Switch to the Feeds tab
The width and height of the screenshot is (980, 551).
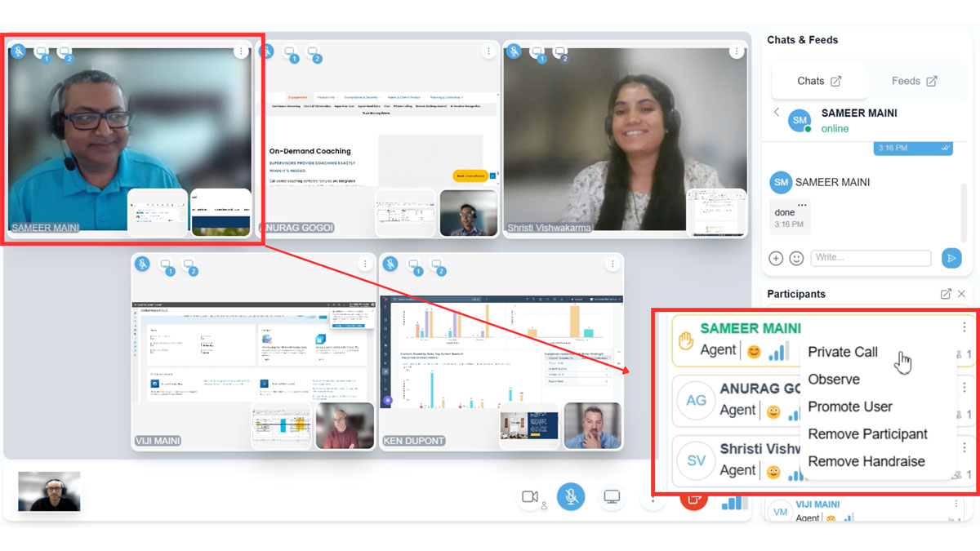[913, 81]
